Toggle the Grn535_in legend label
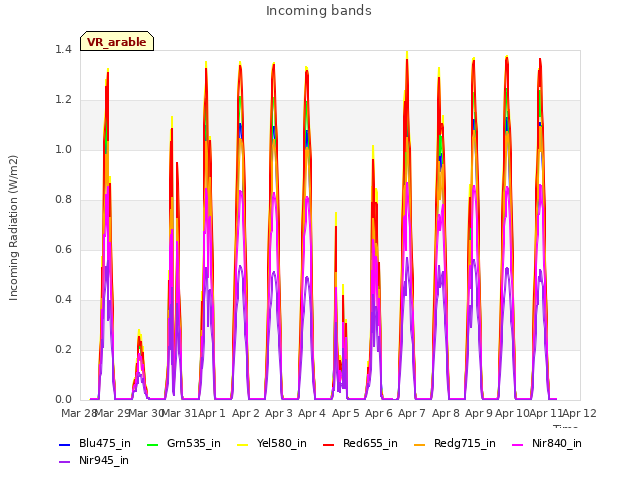 194,444
